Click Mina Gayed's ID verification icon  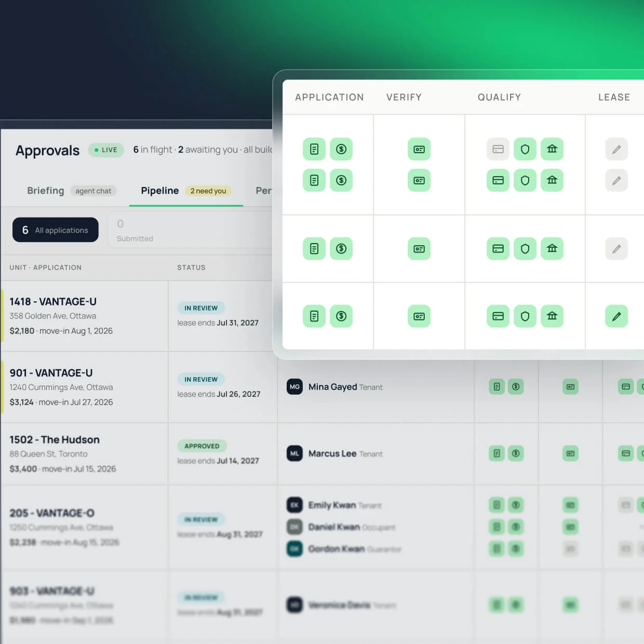pyautogui.click(x=570, y=386)
